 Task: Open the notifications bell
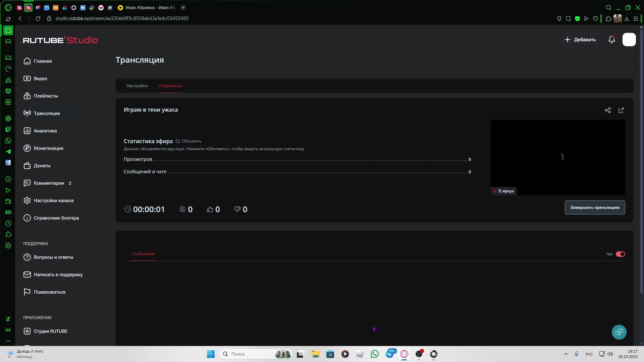611,40
